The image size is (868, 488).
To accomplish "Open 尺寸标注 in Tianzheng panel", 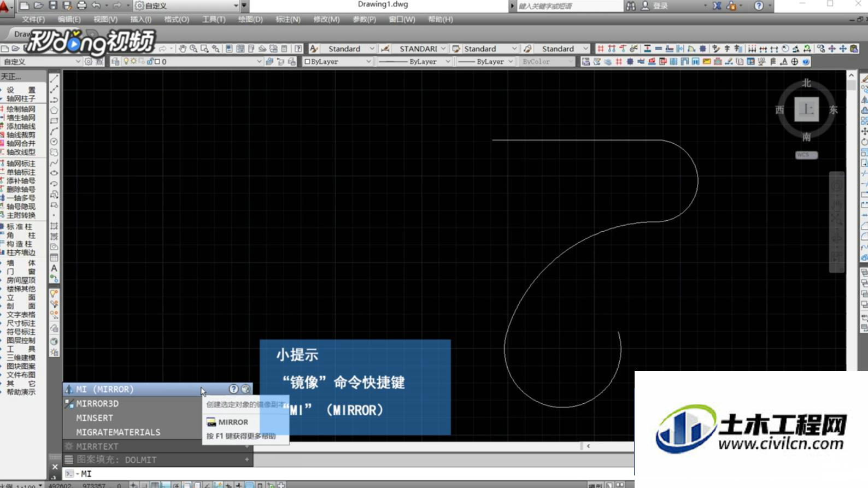I will click(21, 323).
